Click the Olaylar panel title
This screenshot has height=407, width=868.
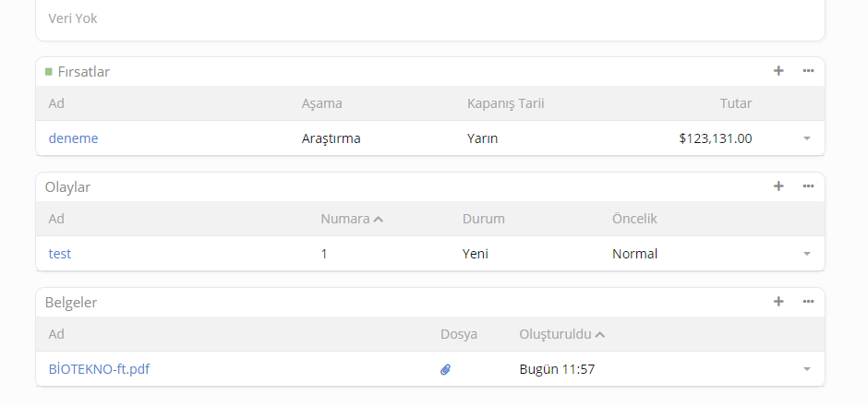(x=67, y=187)
